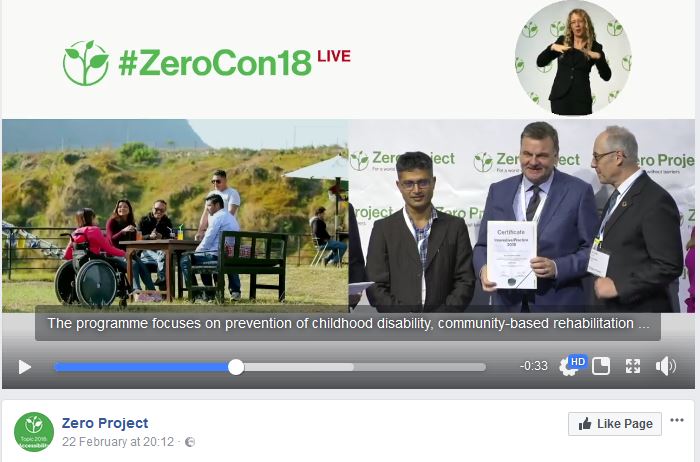Screen dimensions: 700x462
Task: Open Zero Project page link
Action: (x=105, y=423)
